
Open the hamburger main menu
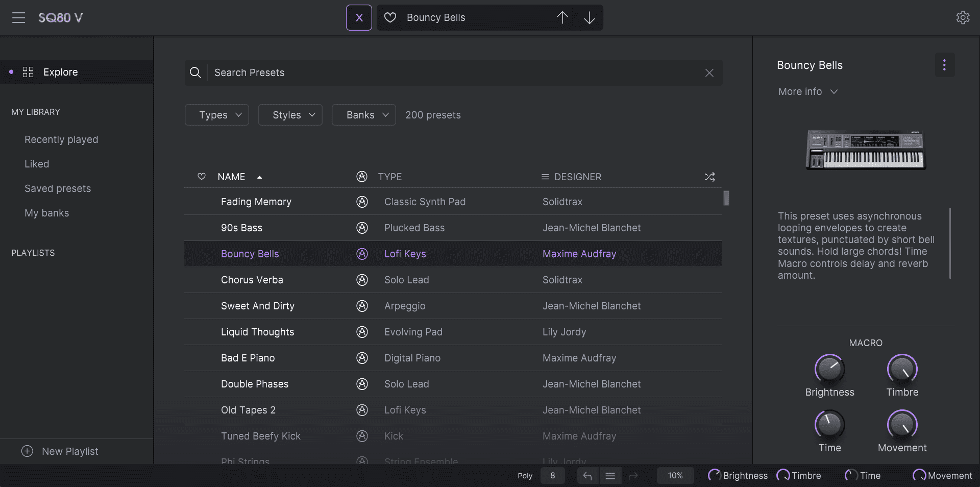click(19, 18)
